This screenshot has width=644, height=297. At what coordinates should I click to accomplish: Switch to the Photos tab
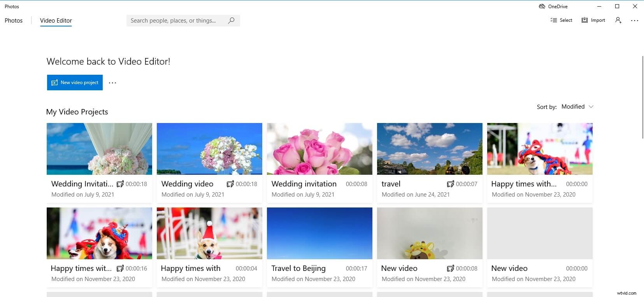tap(14, 21)
